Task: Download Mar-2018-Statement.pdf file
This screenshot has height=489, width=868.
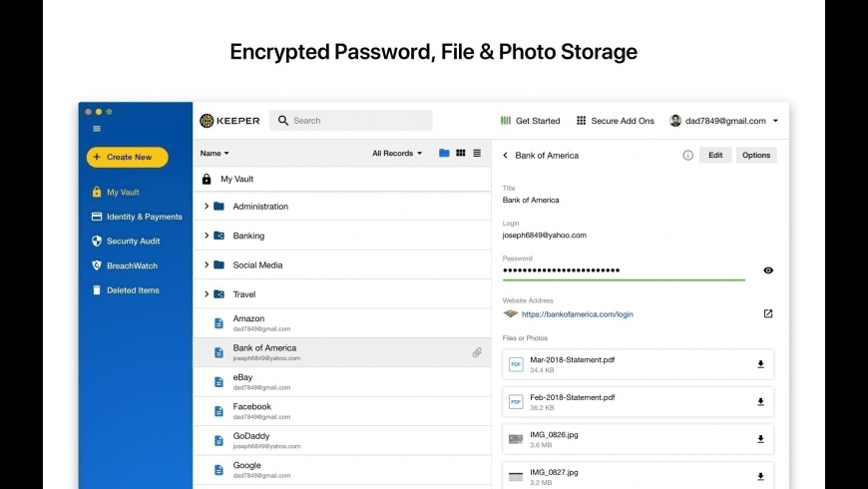Action: click(760, 364)
